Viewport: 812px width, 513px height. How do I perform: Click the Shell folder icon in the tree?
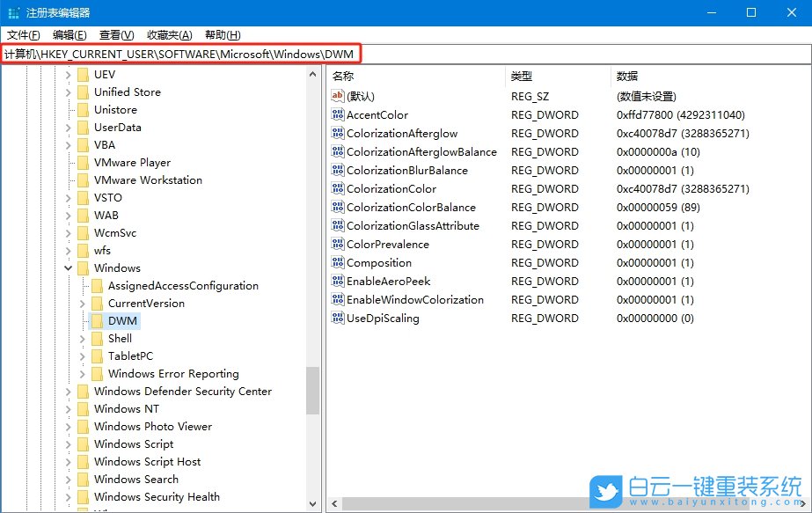click(97, 338)
